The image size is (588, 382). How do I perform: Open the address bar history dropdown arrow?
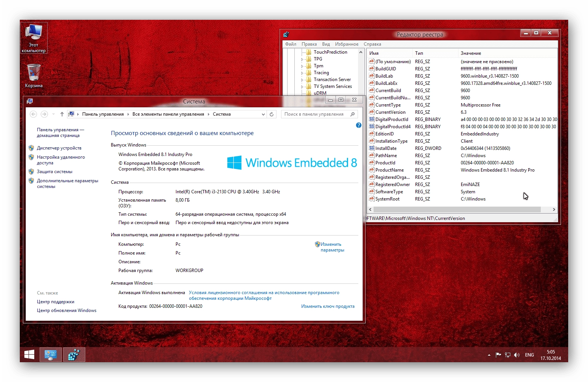263,114
